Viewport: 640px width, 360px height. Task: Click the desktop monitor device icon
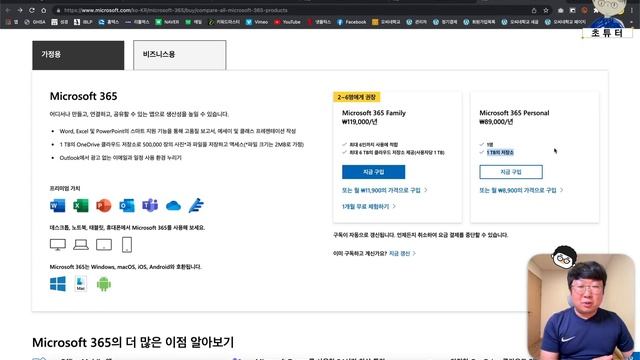[x=58, y=244]
